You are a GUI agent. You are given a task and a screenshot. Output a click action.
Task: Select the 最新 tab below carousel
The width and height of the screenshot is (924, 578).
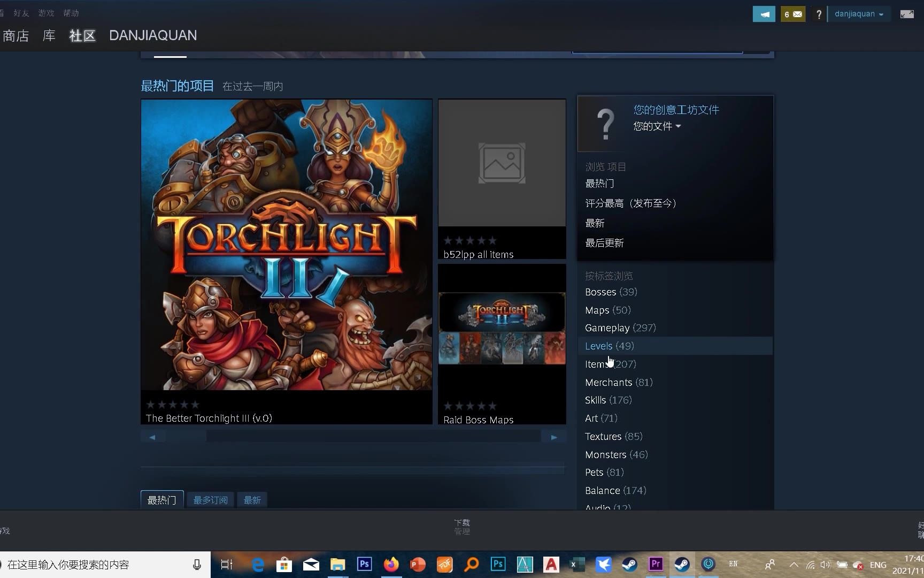coord(252,500)
